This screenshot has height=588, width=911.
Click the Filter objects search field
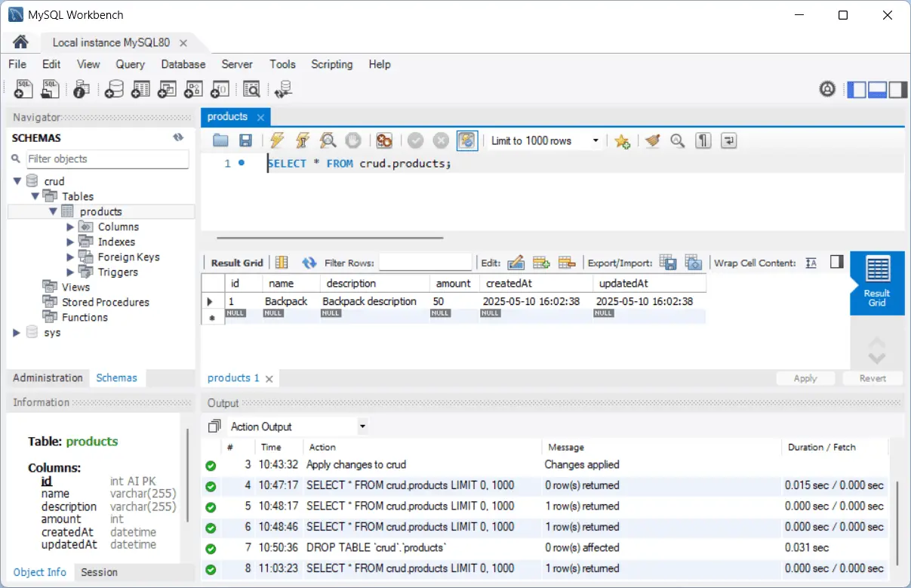coord(107,159)
